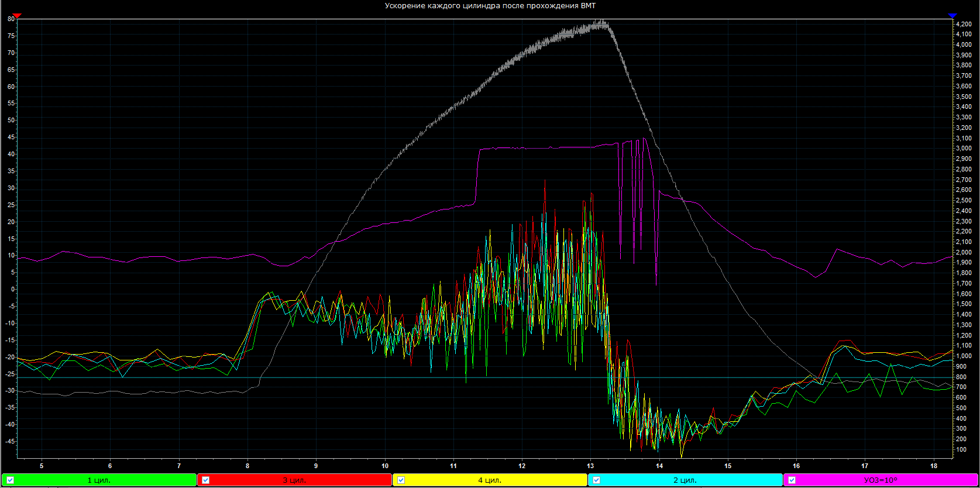
Task: Click the time axis label 13
Action: point(591,466)
